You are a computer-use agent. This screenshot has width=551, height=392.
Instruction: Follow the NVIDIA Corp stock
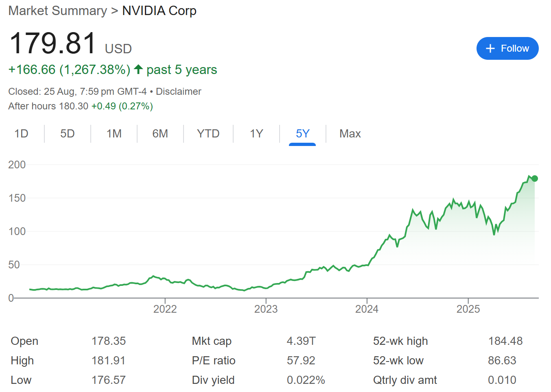(507, 48)
